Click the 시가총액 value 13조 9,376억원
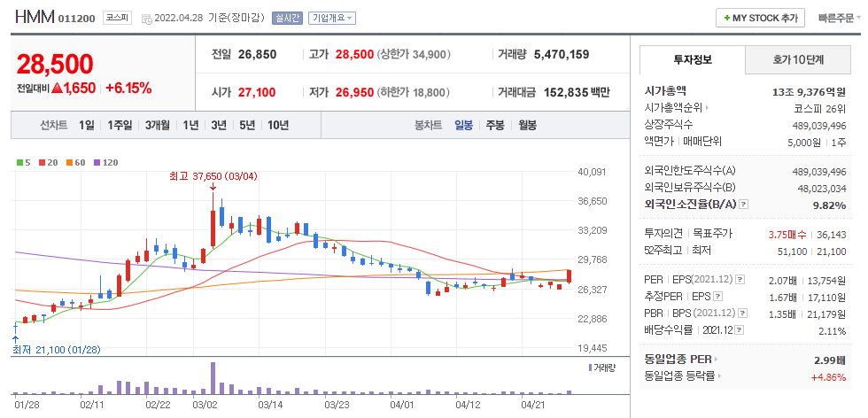Image resolution: width=868 pixels, height=418 pixels. [809, 92]
